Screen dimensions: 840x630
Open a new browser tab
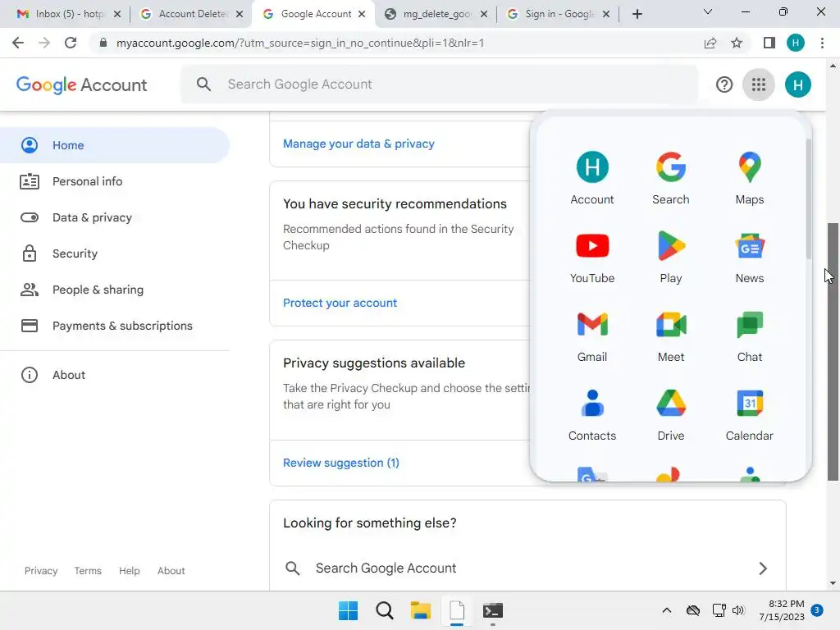pyautogui.click(x=637, y=14)
